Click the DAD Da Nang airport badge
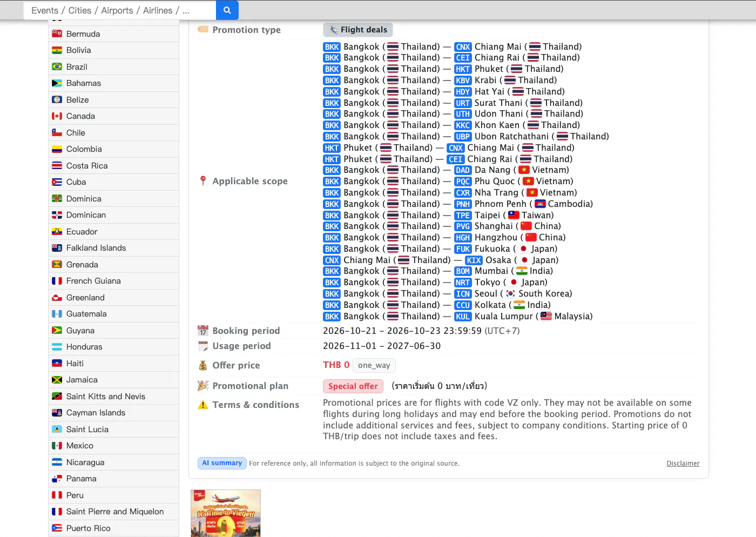 click(463, 170)
